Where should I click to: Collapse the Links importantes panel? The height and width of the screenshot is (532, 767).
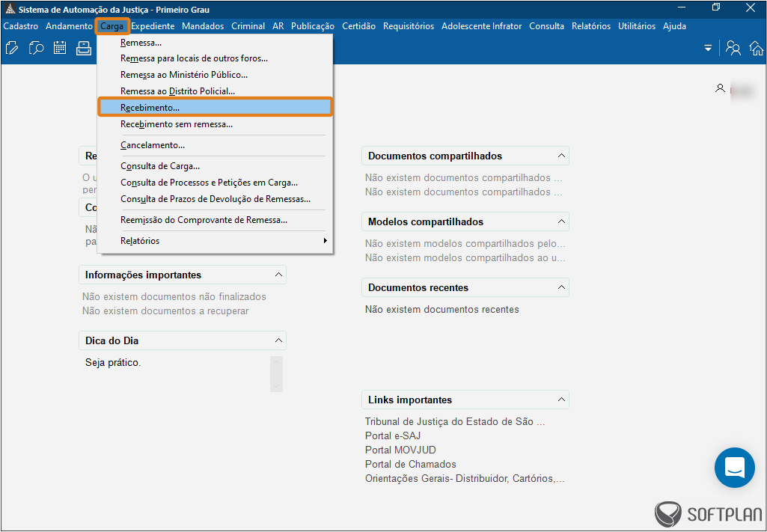tap(561, 400)
